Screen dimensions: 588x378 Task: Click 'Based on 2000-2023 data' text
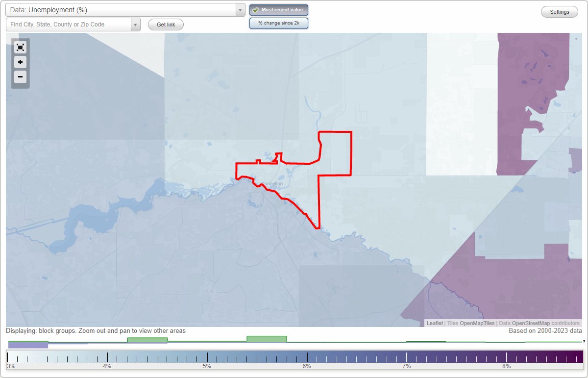[x=545, y=331]
